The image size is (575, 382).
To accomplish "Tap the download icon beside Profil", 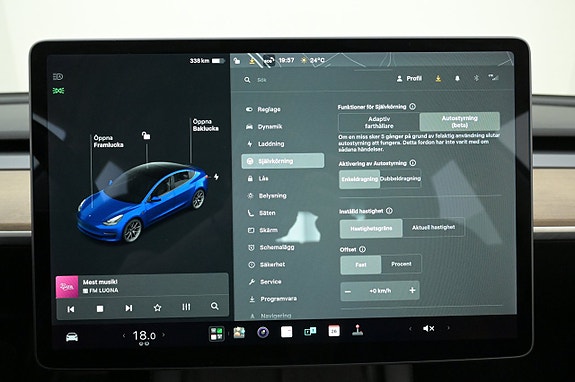I will point(438,78).
